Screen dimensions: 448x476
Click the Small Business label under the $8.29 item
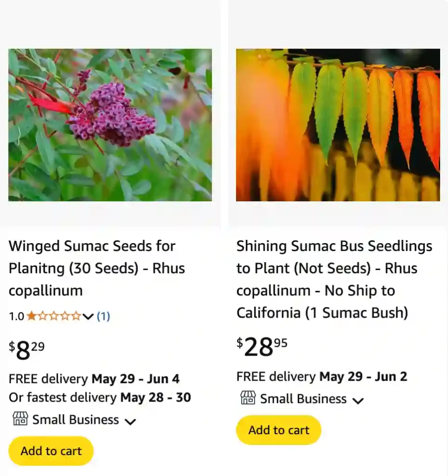(x=75, y=420)
